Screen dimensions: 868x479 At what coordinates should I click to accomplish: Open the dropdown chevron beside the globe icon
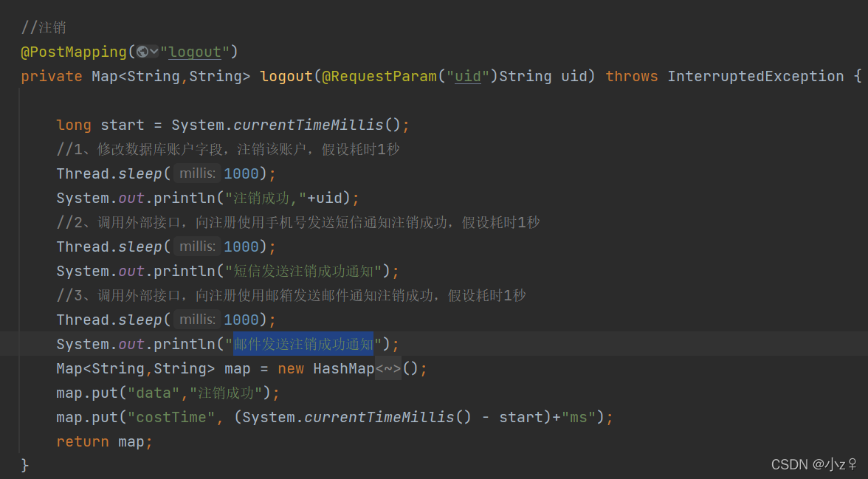click(x=154, y=52)
